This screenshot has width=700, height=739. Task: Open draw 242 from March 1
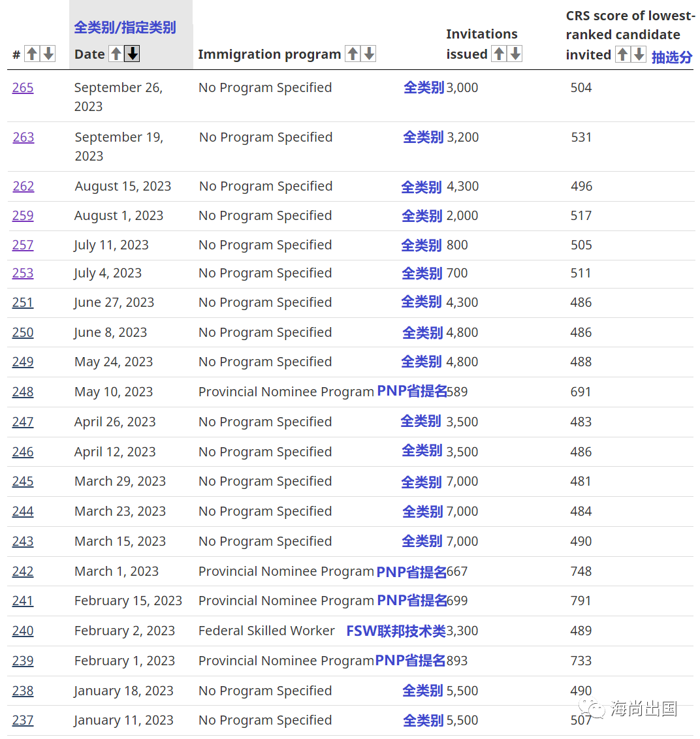click(x=23, y=571)
